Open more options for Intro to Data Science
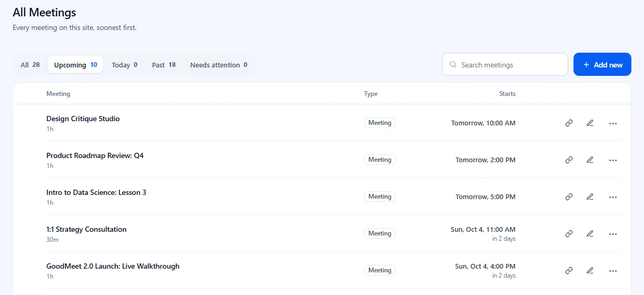The height and width of the screenshot is (295, 644). pos(612,197)
